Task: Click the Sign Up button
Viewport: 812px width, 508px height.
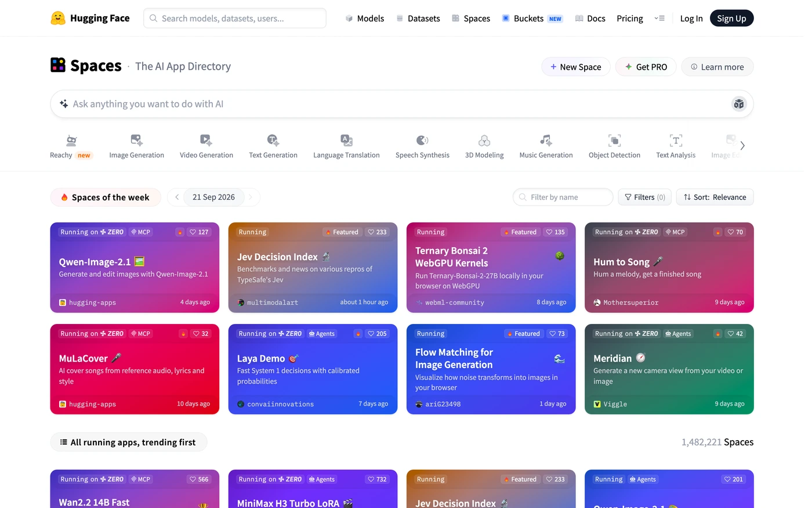Action: [731, 19]
